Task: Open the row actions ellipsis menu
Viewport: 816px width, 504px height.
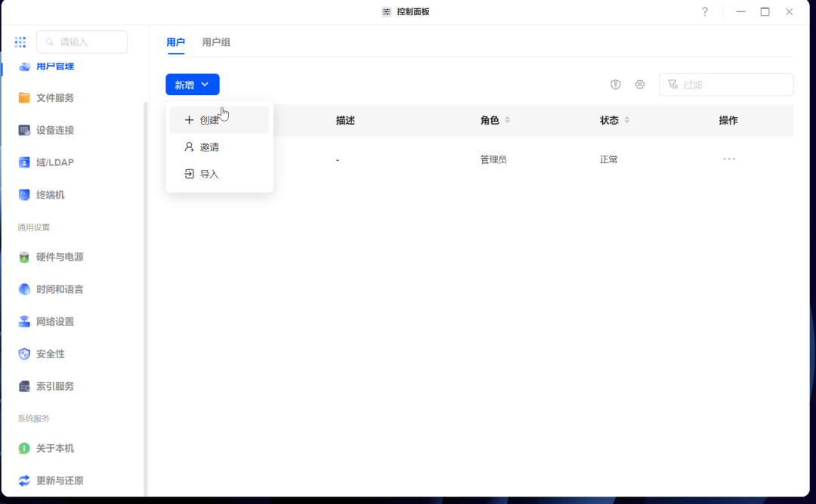Action: point(729,159)
